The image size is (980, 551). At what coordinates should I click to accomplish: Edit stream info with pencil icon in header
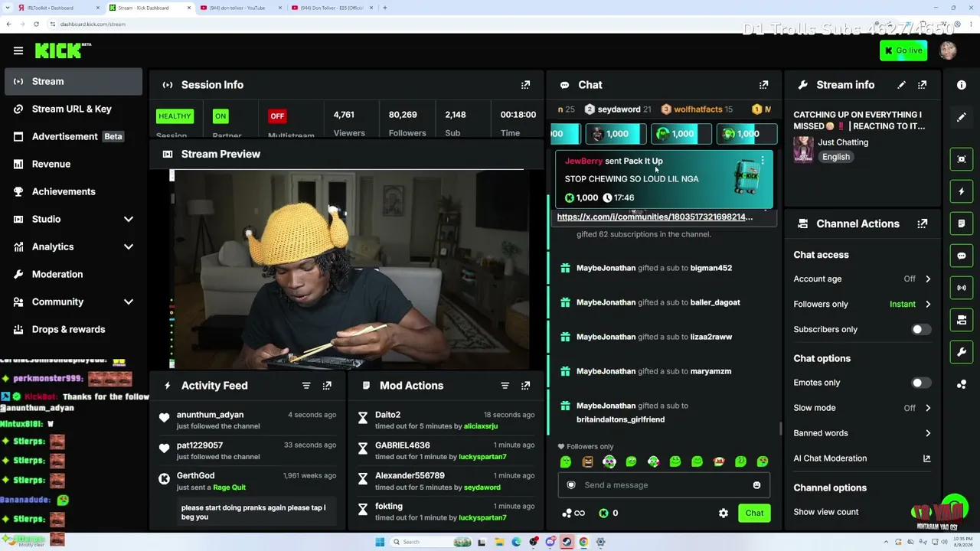pos(901,85)
